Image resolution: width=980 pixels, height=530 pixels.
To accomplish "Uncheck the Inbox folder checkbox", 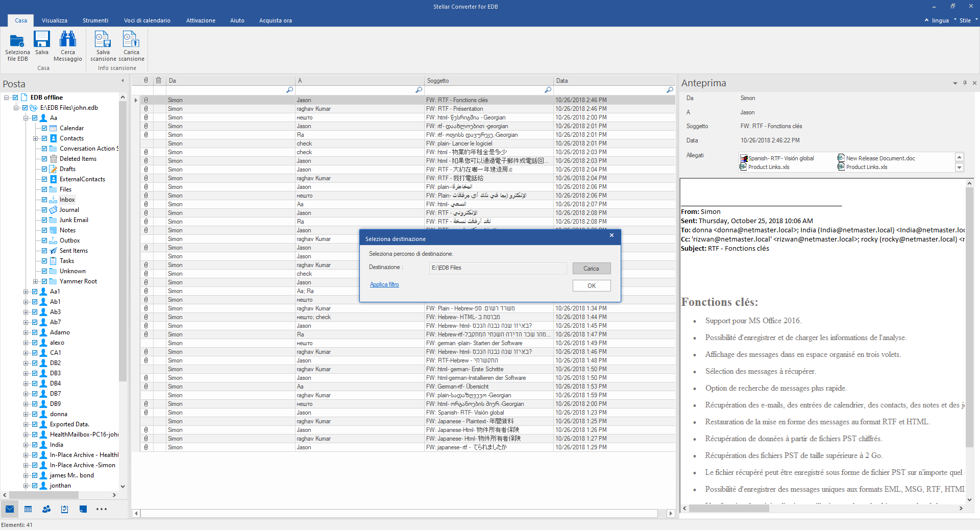I will pyautogui.click(x=44, y=200).
